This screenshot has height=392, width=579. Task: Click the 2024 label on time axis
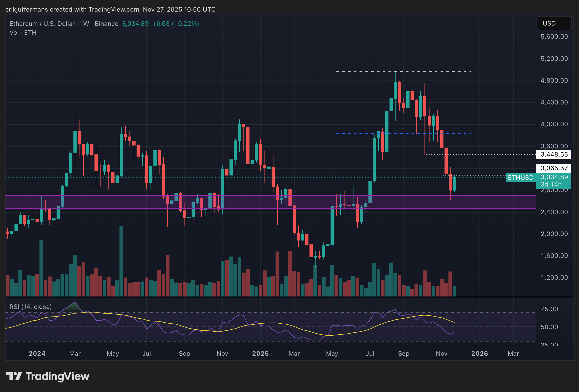[x=37, y=354]
